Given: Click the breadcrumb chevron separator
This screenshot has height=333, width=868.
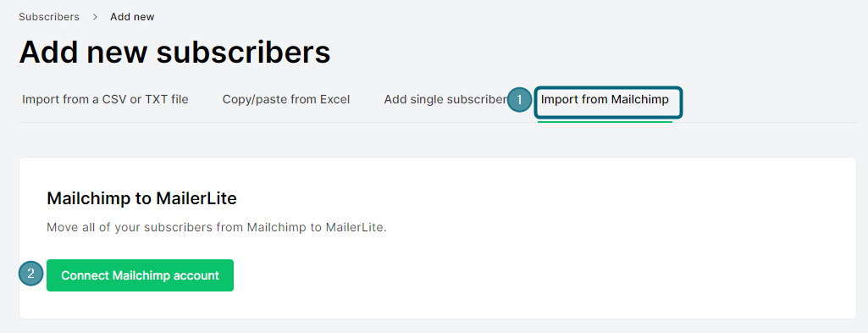Looking at the screenshot, I should [95, 17].
